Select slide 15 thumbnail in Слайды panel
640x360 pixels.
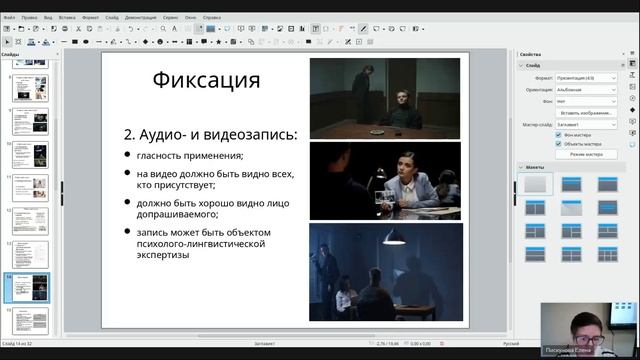click(30, 321)
